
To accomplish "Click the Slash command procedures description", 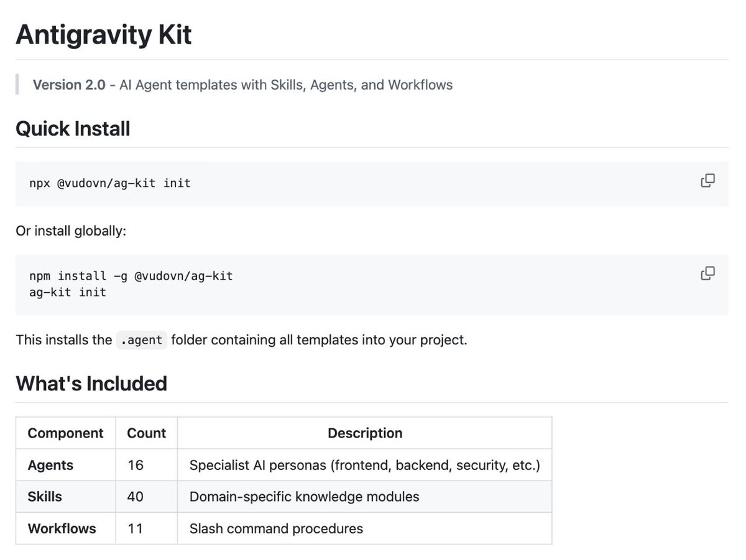I will click(276, 529).
